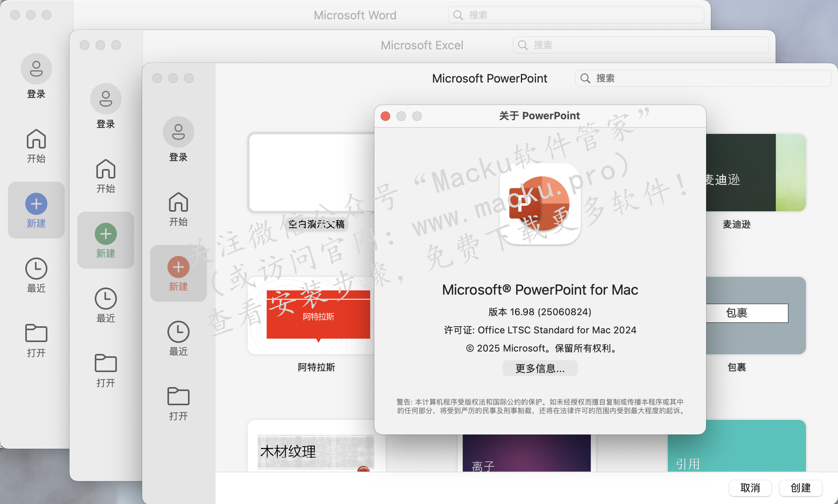Select the 阿特拉斯 Atlas template thumbnail
This screenshot has width=838, height=504.
311,316
